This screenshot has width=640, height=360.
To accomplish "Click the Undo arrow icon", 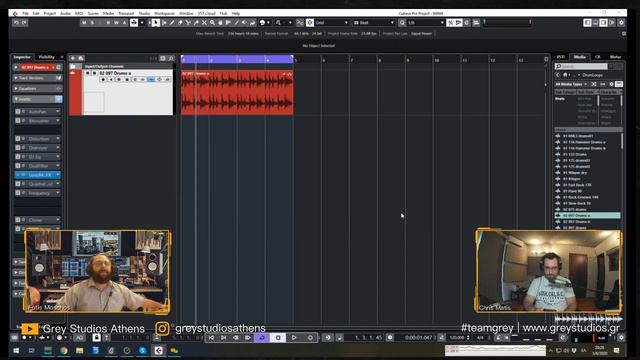I will point(16,23).
